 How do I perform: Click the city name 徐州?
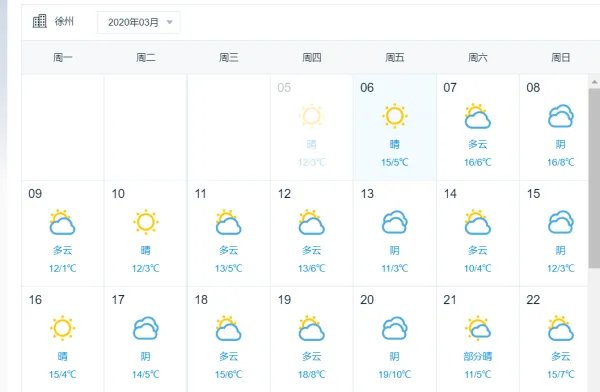(x=64, y=21)
